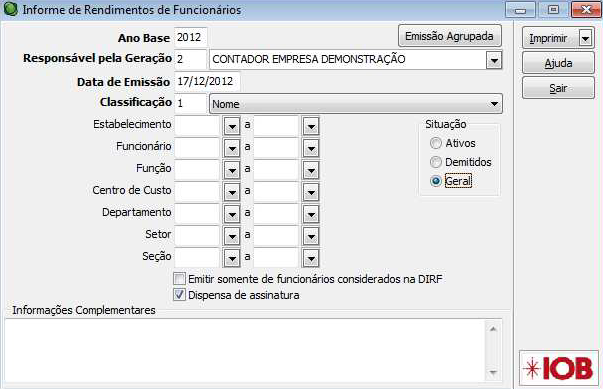The width and height of the screenshot is (603, 389).
Task: Click the IOB logo
Action: click(558, 368)
